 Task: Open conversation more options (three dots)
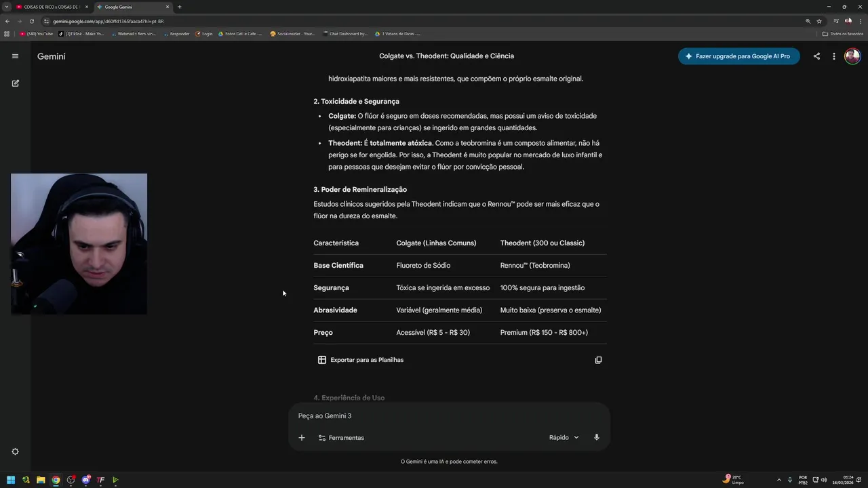point(834,56)
